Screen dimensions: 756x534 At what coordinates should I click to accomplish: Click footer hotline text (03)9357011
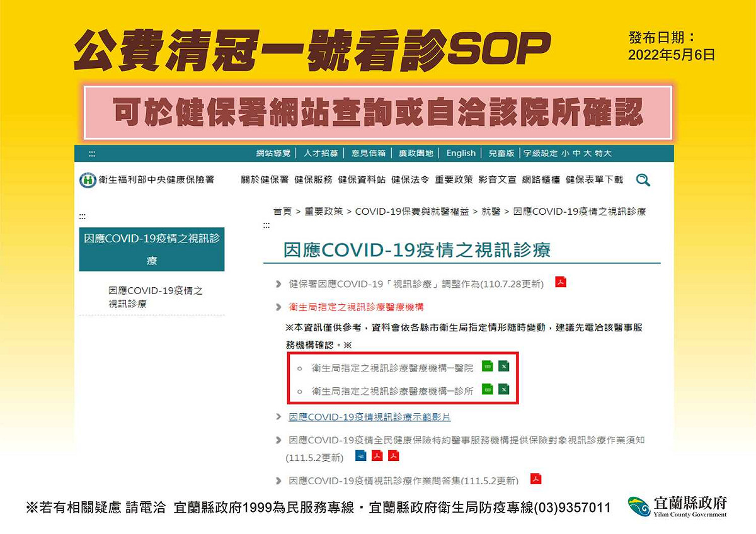[x=572, y=508]
